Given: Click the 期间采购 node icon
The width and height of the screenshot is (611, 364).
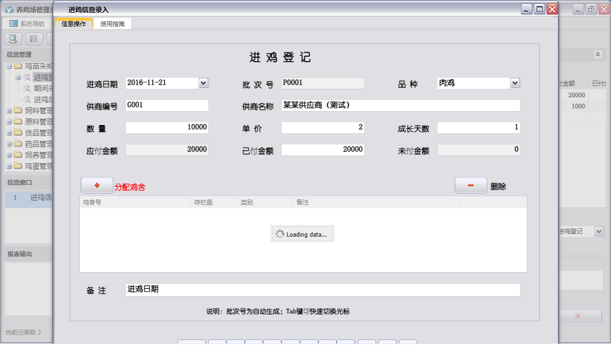Looking at the screenshot, I should (28, 89).
